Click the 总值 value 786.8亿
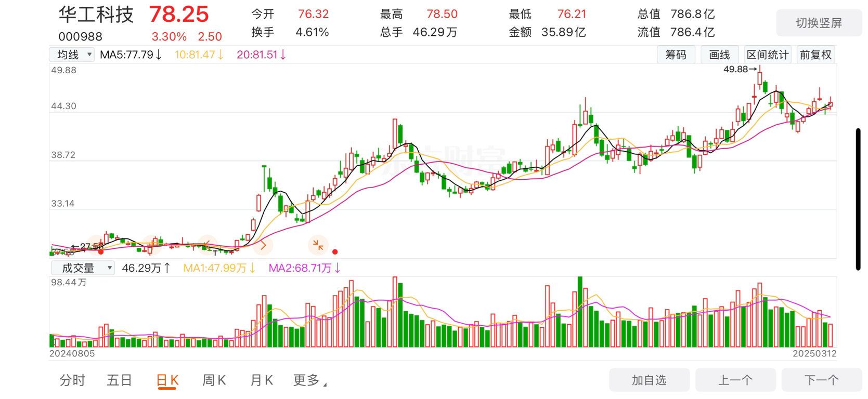This screenshot has width=868, height=399. pyautogui.click(x=692, y=14)
